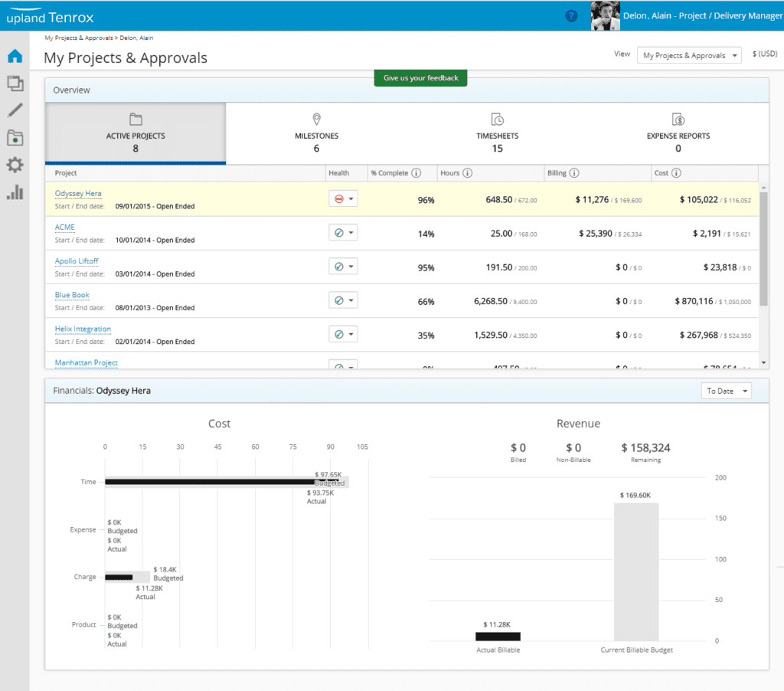Open the Home icon in the sidebar
The image size is (784, 691).
click(x=14, y=55)
